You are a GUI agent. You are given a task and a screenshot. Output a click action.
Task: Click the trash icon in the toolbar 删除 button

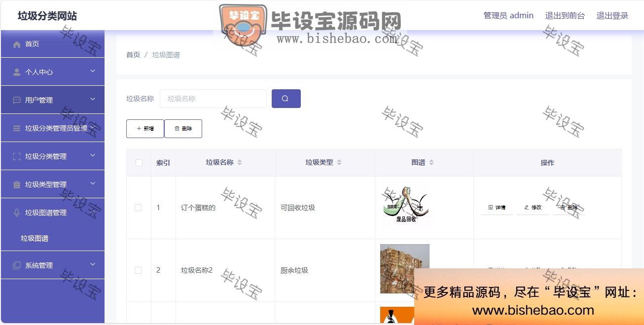tap(177, 129)
